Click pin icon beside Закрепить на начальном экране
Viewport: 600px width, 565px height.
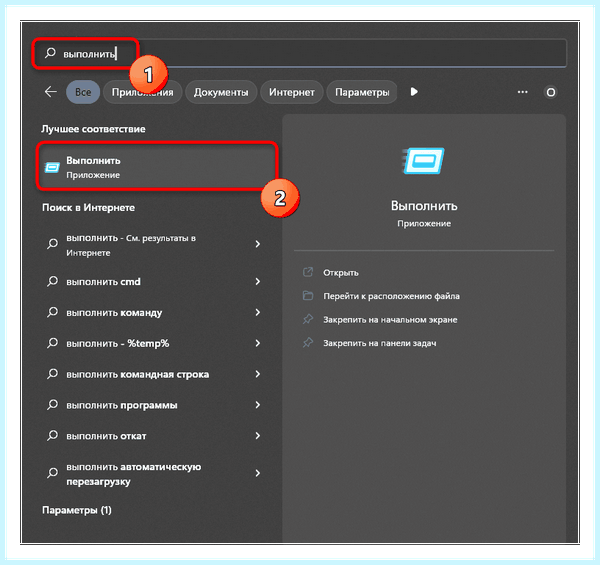[x=308, y=319]
